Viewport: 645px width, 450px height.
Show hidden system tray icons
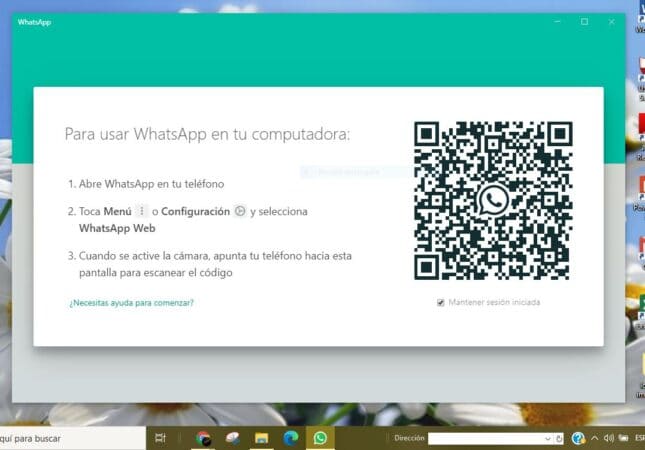point(594,438)
